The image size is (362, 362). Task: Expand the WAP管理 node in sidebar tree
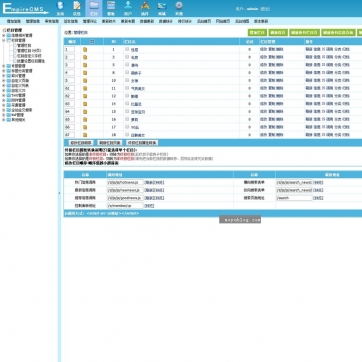(4, 115)
